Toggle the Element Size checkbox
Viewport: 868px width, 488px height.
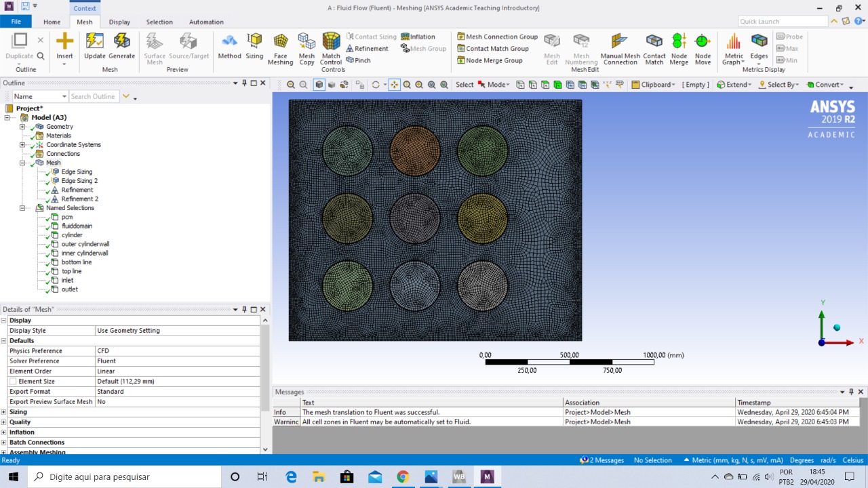[13, 382]
